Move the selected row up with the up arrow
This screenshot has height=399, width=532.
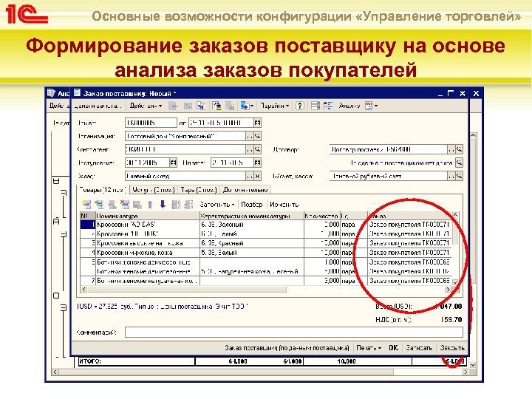point(150,205)
